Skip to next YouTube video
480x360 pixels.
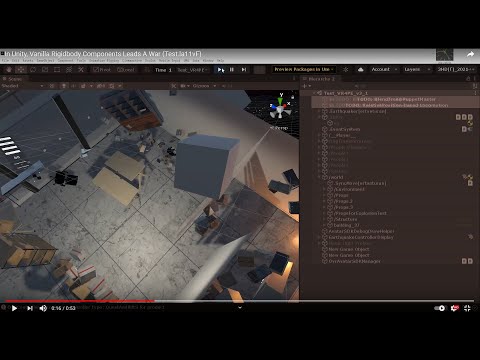coord(30,308)
